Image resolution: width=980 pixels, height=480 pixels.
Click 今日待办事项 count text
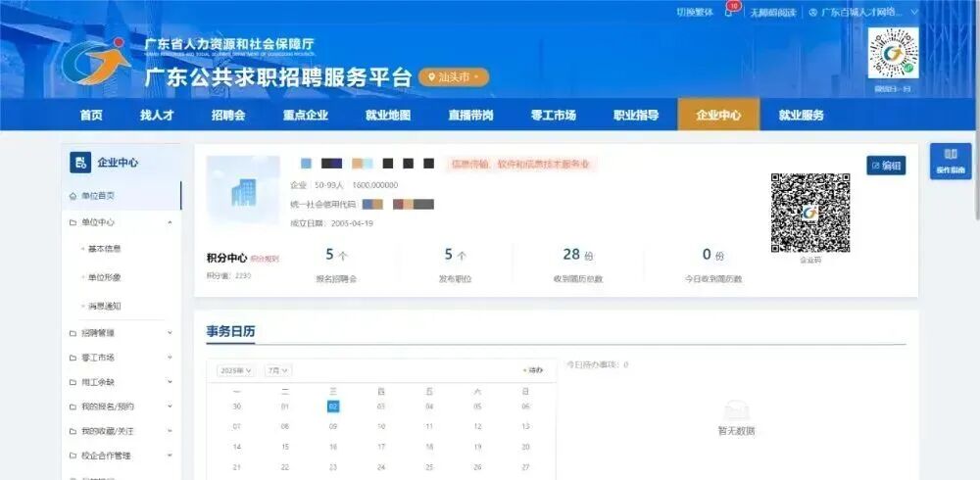coord(598,364)
